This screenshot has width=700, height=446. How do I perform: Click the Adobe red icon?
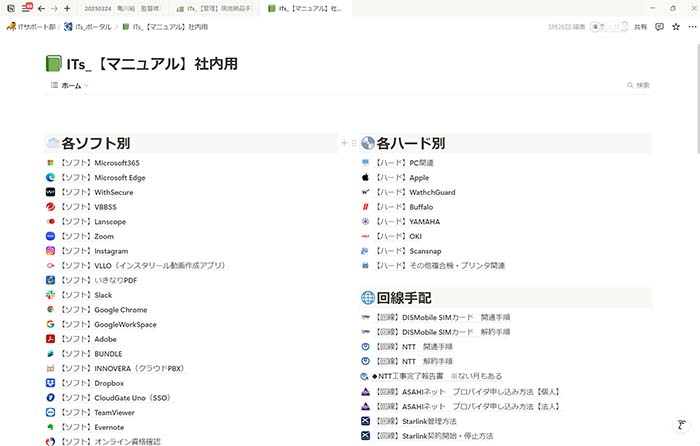click(50, 339)
